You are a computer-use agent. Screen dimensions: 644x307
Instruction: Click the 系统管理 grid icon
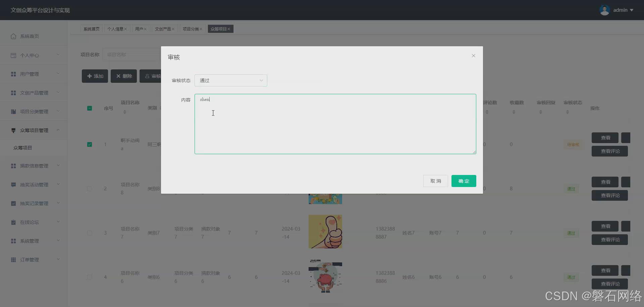[x=13, y=241]
